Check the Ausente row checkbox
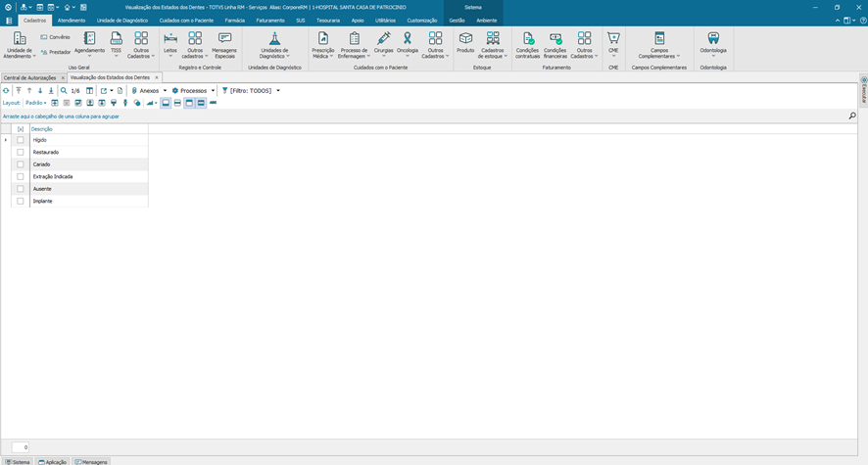Screen dimensions: 868x465 [21, 189]
